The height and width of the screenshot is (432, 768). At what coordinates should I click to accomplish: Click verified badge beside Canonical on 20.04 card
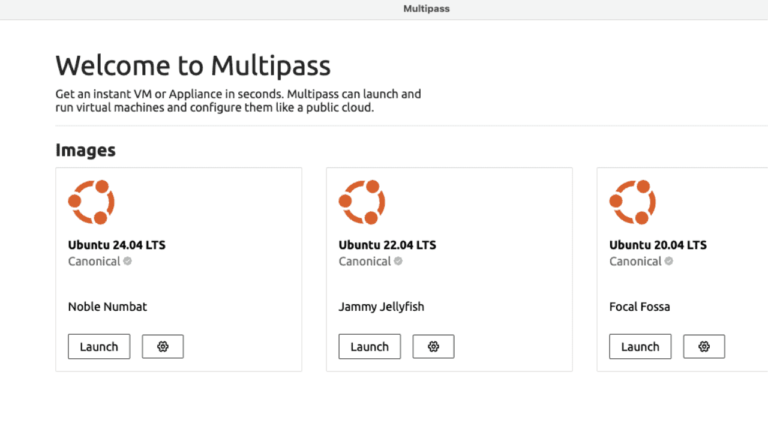click(x=669, y=261)
